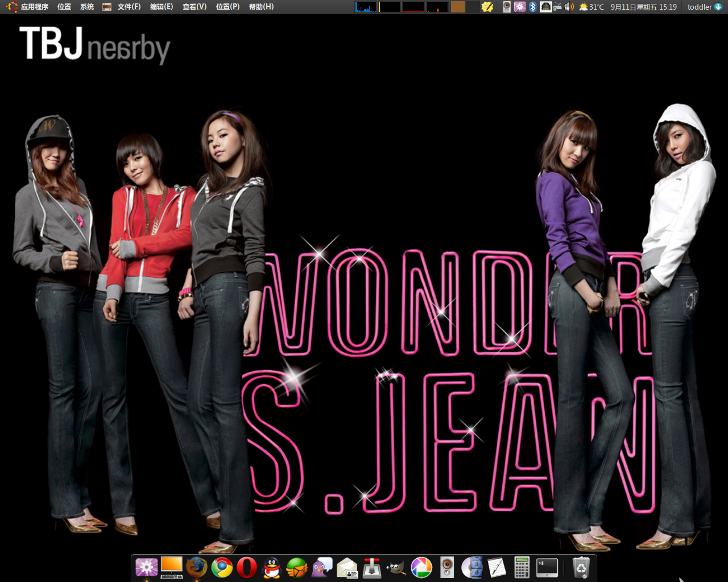
Task: Open the 查看(V) menu
Action: (x=195, y=7)
